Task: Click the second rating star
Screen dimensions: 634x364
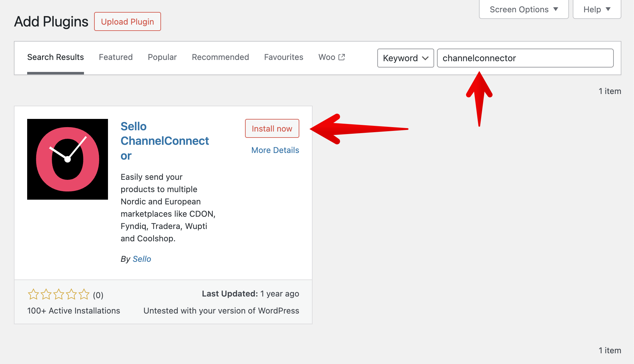Action: [46, 294]
